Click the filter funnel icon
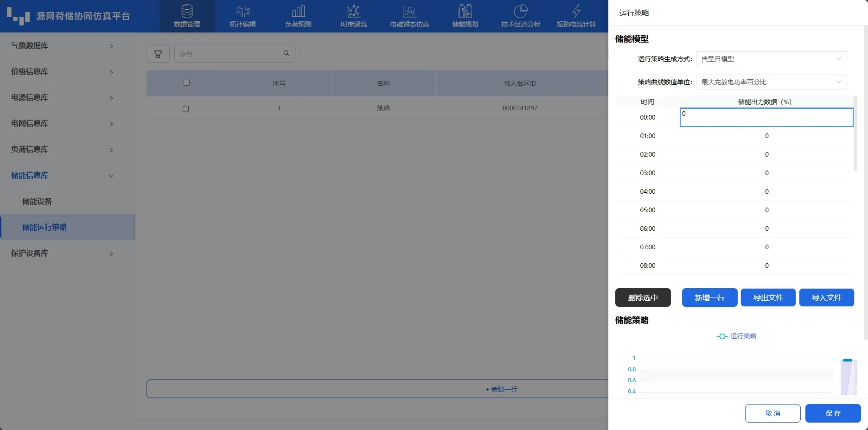The width and height of the screenshot is (868, 430). (x=158, y=54)
